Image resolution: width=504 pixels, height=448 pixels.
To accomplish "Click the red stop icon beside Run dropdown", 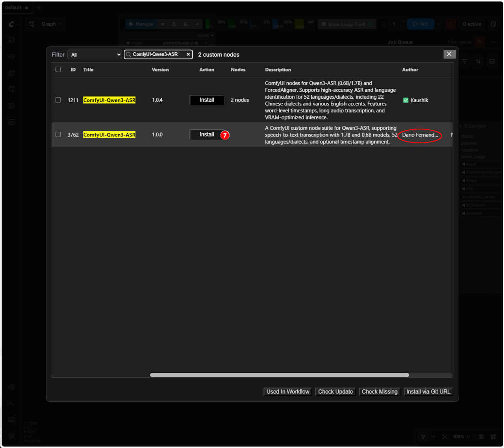I will point(451,24).
